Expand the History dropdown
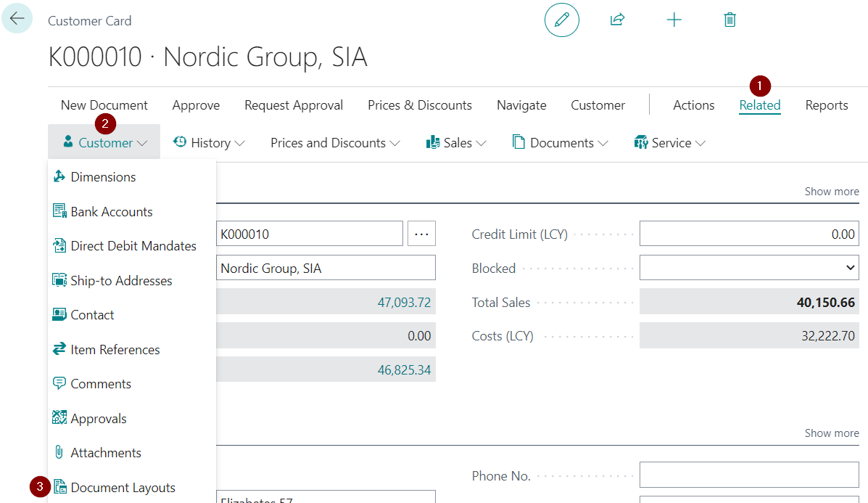 [x=209, y=142]
